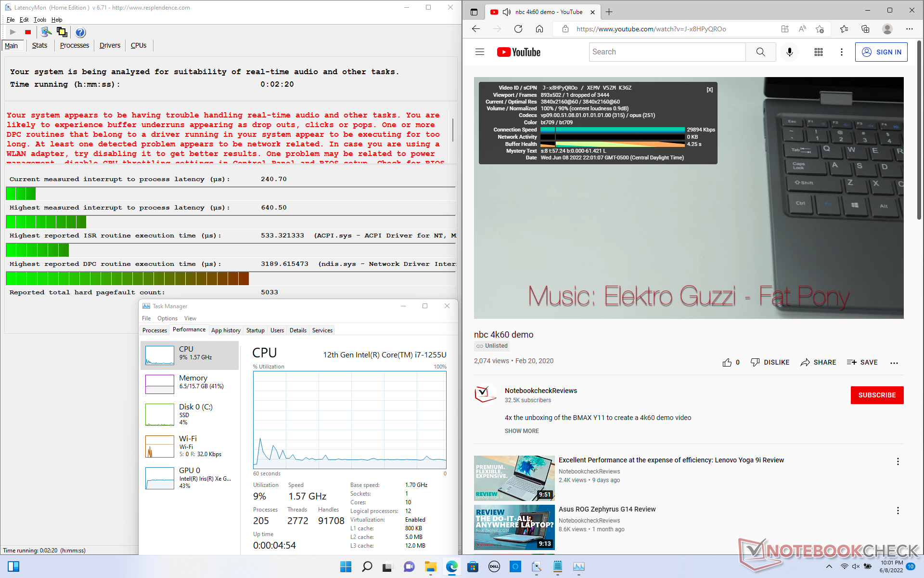Stop monitoring with the red stop button
This screenshot has height=578, width=924.
28,32
